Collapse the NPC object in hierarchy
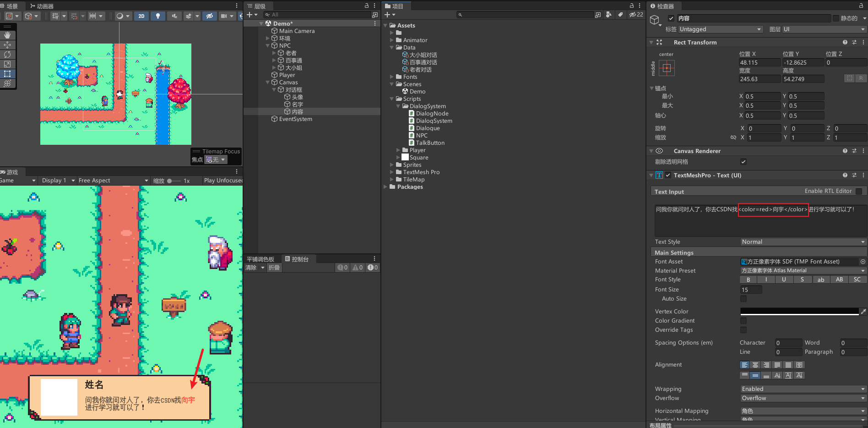This screenshot has width=868, height=428. coord(268,46)
